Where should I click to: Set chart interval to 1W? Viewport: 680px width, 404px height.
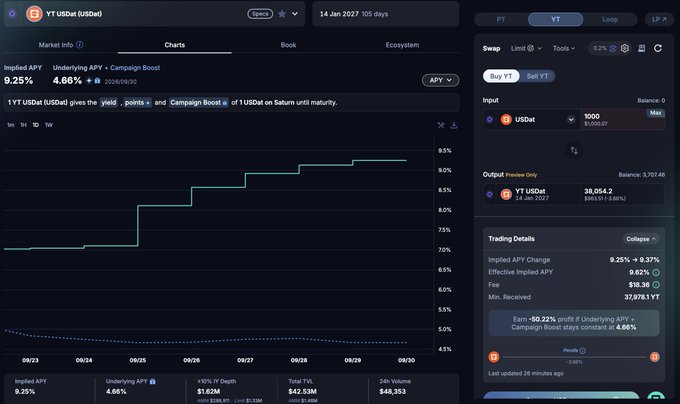click(x=49, y=125)
